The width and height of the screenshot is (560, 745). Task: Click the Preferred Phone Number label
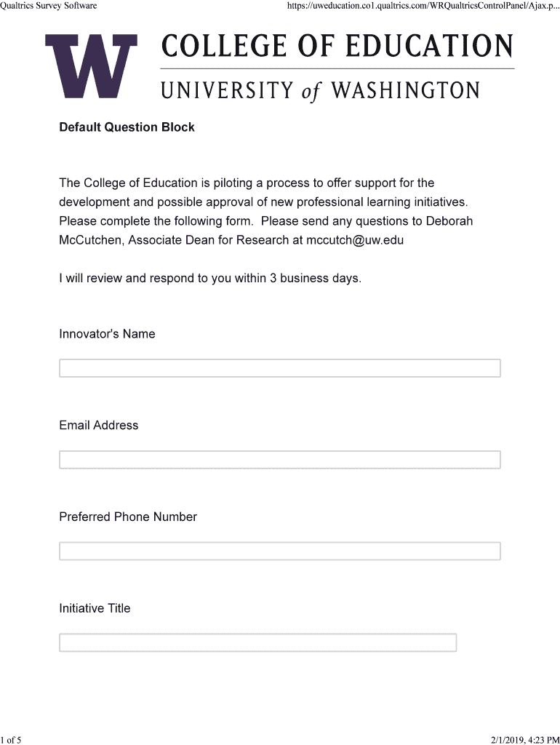click(128, 517)
